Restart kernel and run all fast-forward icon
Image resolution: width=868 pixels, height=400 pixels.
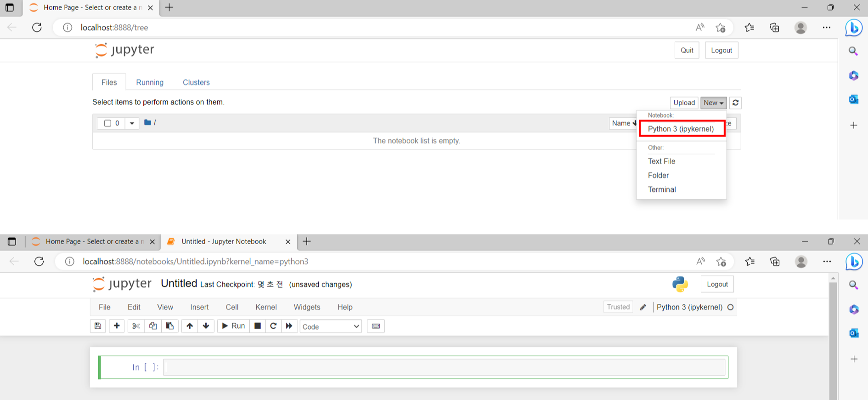pos(289,326)
